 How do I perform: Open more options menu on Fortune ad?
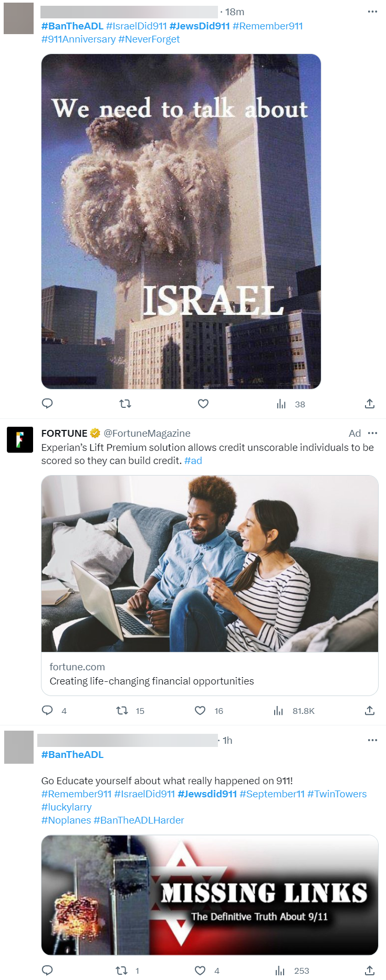pyautogui.click(x=372, y=433)
